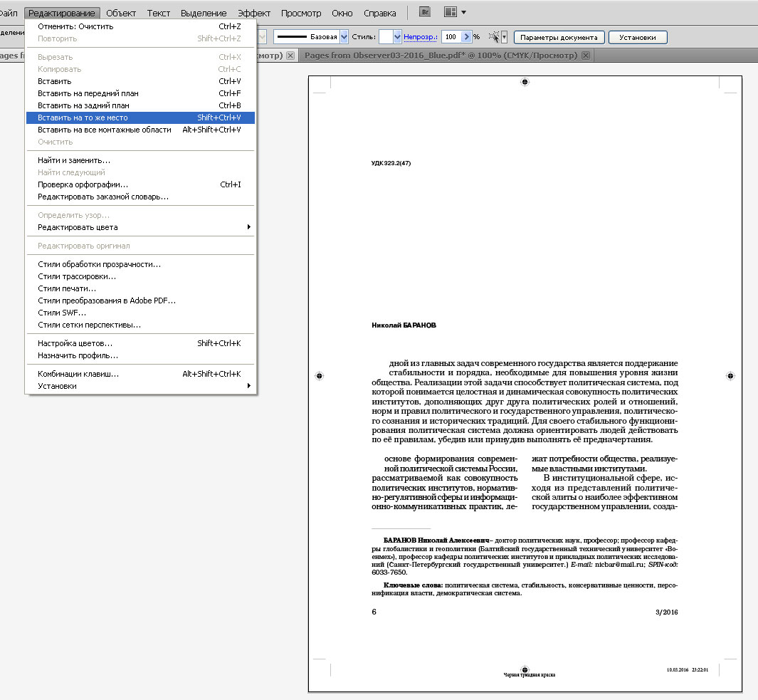Click the Ключевые слова text on page
Screen dimensions: 758x700
pos(413,585)
